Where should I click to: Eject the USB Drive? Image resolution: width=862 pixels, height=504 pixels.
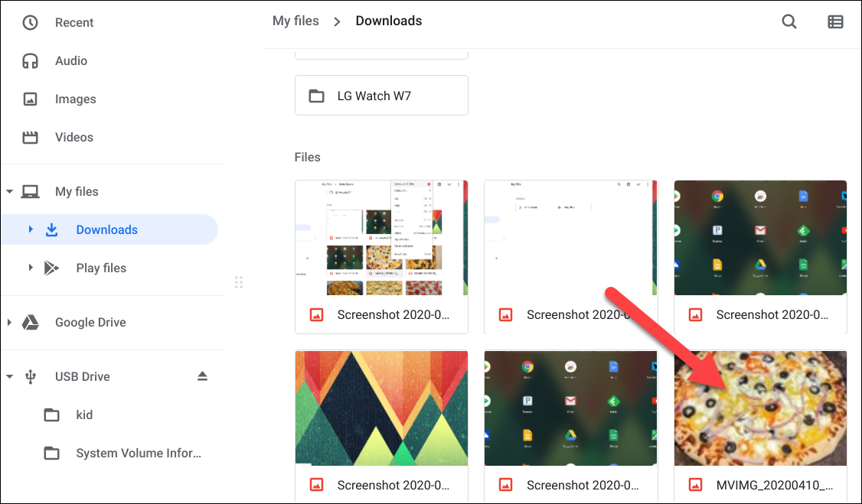tap(201, 376)
